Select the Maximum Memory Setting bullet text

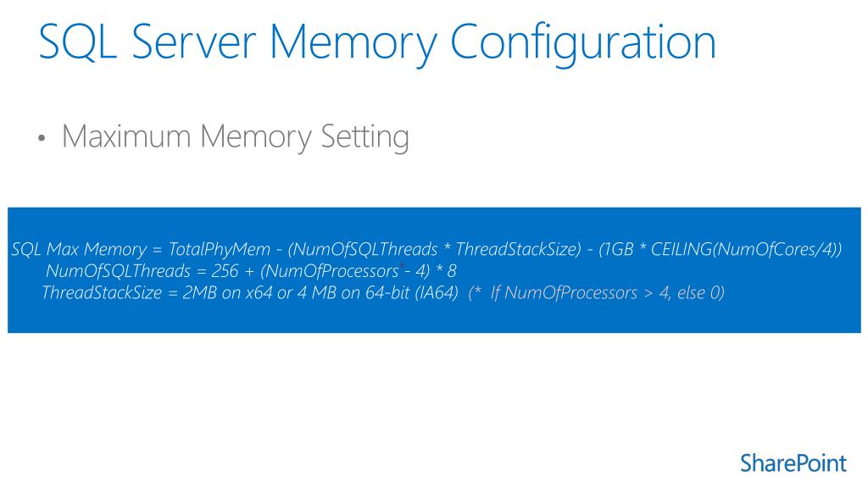(236, 137)
